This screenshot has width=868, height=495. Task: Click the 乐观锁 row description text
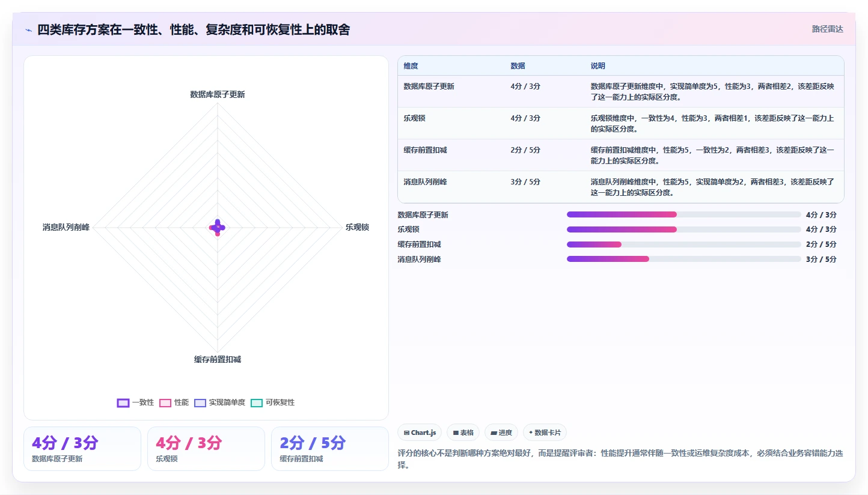point(712,123)
